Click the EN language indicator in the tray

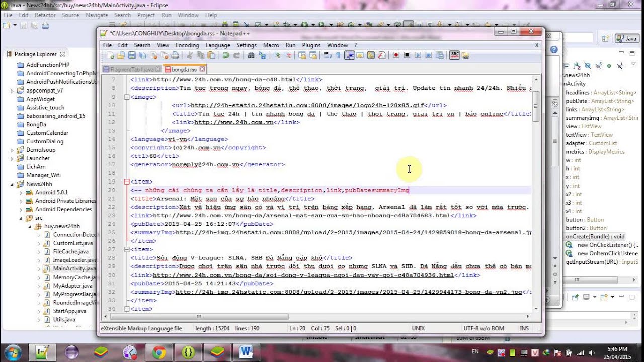coord(474,352)
